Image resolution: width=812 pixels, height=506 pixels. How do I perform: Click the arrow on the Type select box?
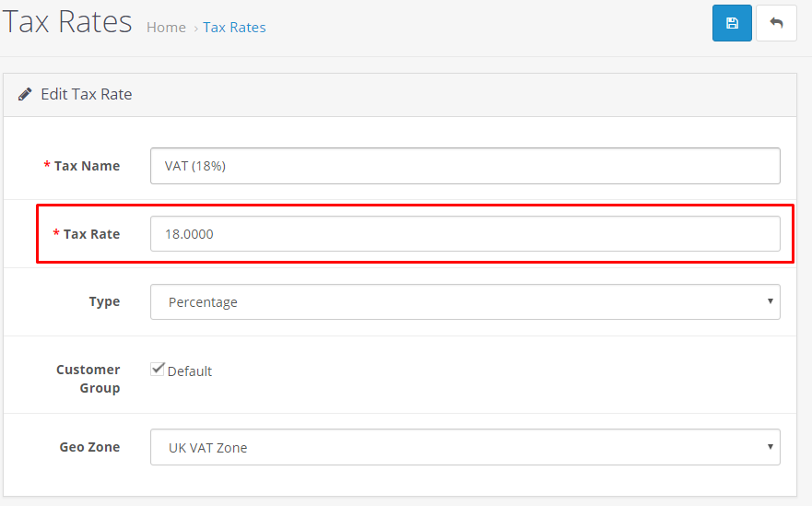click(x=770, y=301)
